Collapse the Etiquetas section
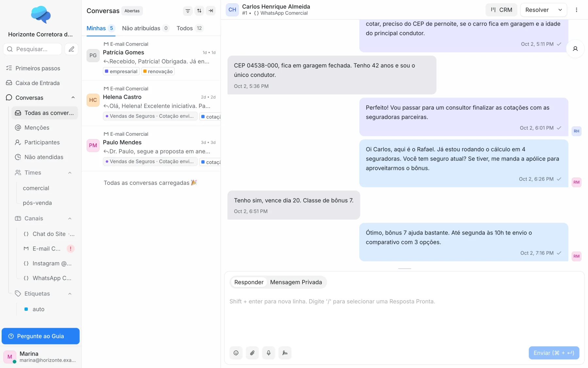This screenshot has height=368, width=588. [70, 294]
